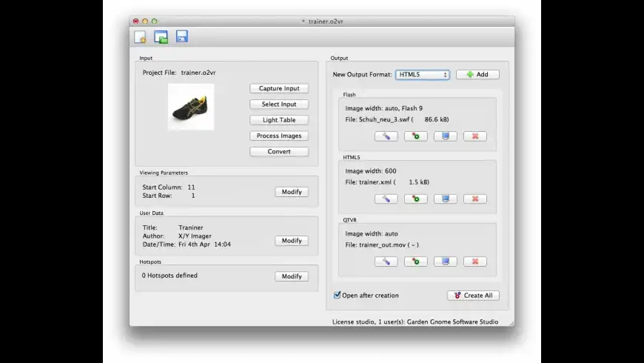Viewport: 644px width, 363px height.
Task: Click the shoe preview thumbnail
Action: tap(191, 107)
